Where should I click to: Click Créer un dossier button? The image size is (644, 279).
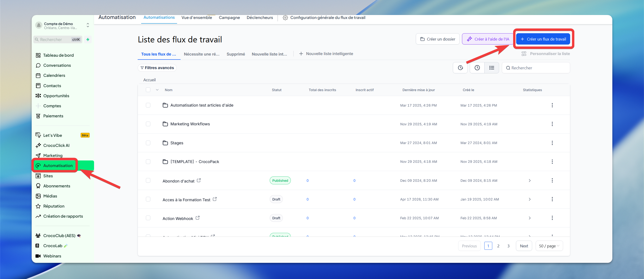point(437,39)
